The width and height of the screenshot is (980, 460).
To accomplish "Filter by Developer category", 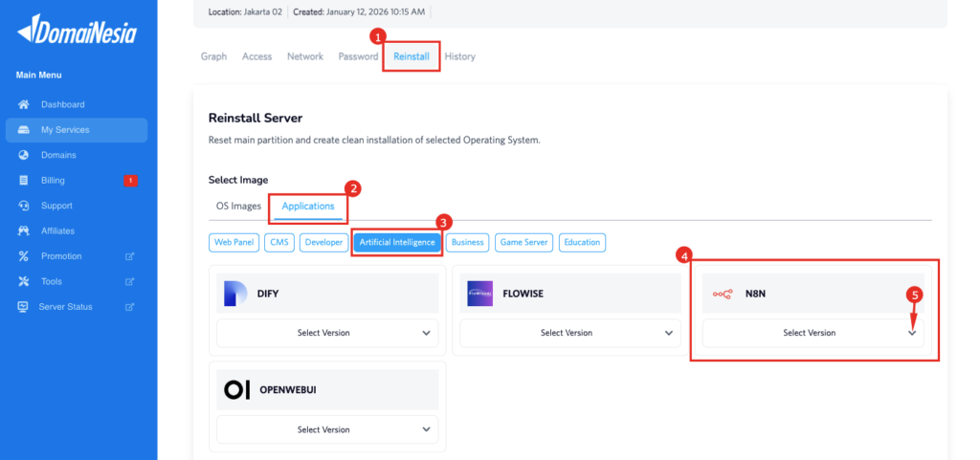I will (x=323, y=242).
